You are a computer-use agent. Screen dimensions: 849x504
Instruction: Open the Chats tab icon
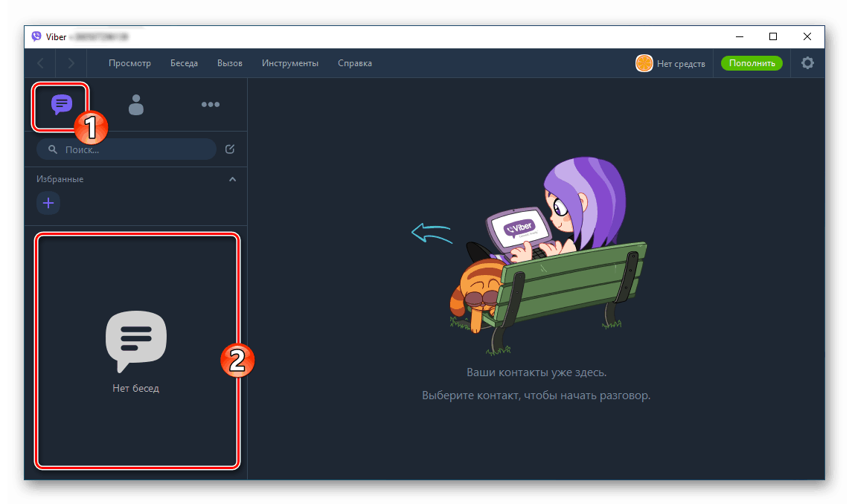pyautogui.click(x=61, y=104)
